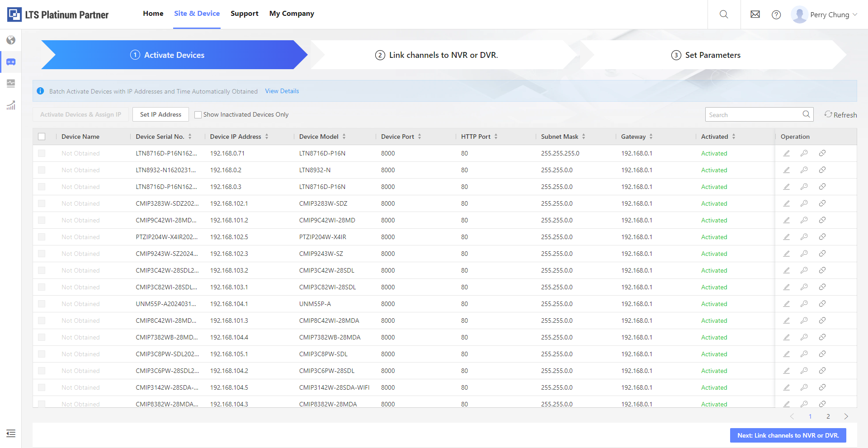Screen dimensions: 868x448
Task: Open the Support menu tab
Action: point(244,14)
